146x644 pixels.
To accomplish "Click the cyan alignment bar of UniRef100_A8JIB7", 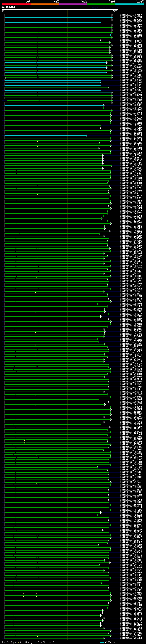I will tap(58, 15).
